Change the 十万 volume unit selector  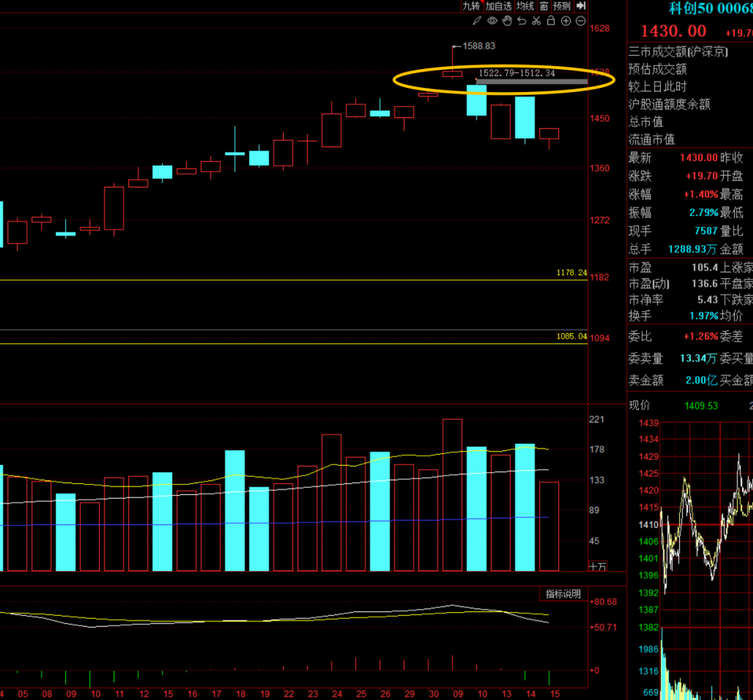[x=598, y=566]
